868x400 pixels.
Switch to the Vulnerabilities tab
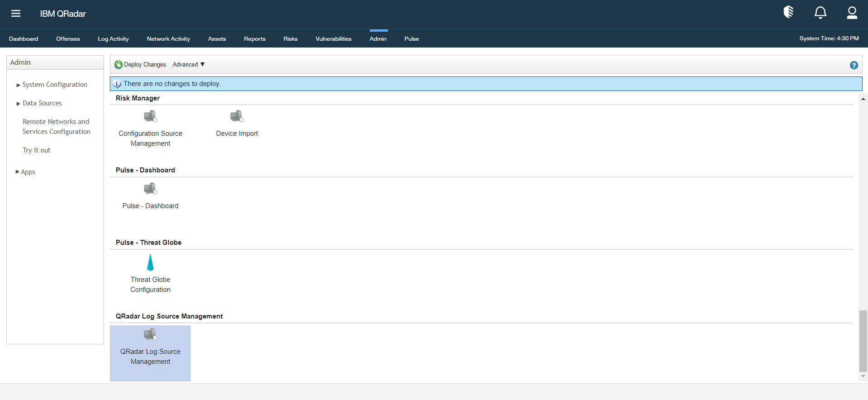coord(333,39)
